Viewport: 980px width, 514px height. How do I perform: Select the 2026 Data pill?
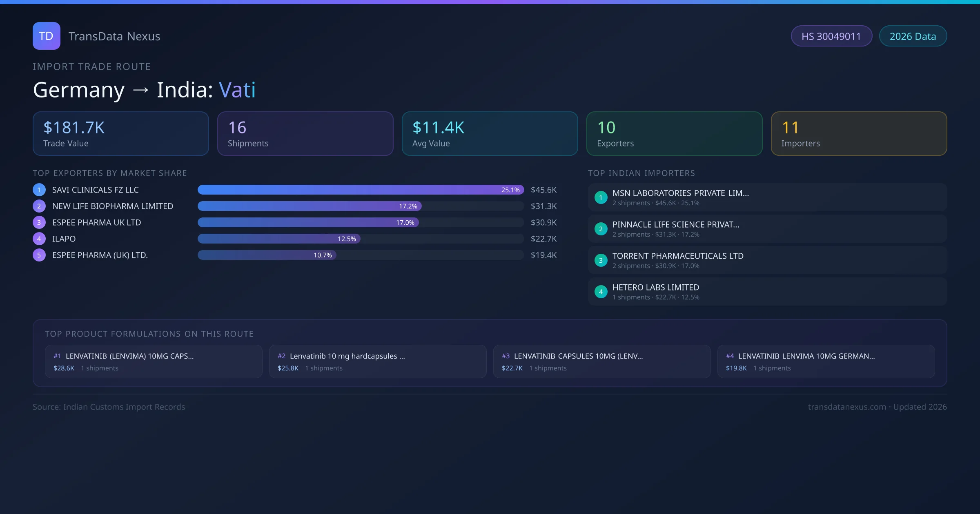(x=913, y=36)
